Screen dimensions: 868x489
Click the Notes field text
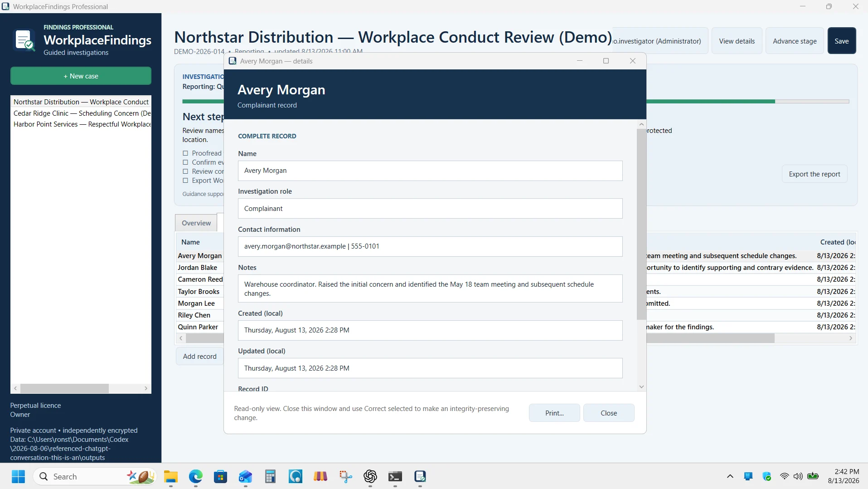[x=430, y=289]
